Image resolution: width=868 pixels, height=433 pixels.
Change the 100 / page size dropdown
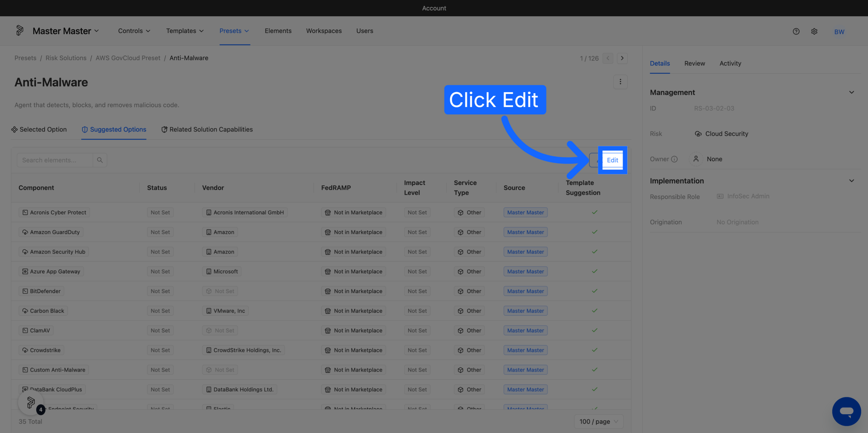[x=598, y=422]
